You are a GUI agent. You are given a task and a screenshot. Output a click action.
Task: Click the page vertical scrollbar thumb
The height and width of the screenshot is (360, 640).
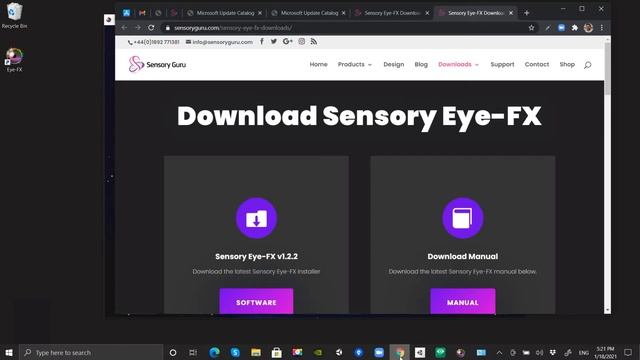tap(607, 69)
